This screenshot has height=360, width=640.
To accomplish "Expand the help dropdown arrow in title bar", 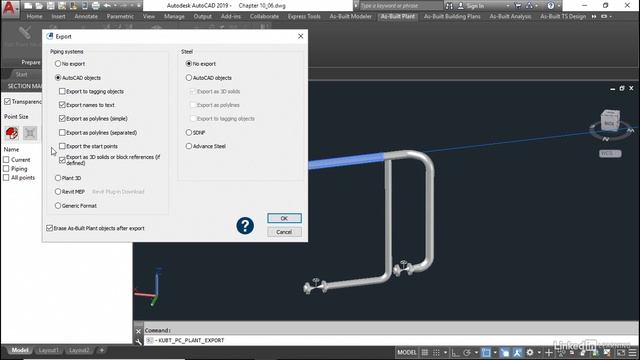I will coord(559,6).
